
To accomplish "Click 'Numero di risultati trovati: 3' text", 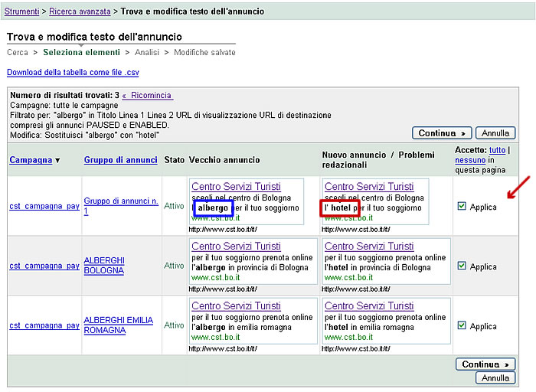I will 64,96.
